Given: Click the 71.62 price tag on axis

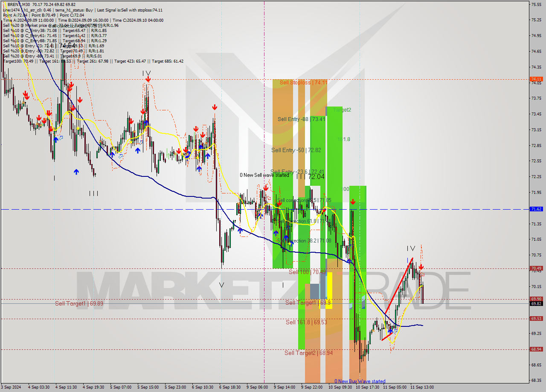Looking at the screenshot, I should click(x=536, y=209).
